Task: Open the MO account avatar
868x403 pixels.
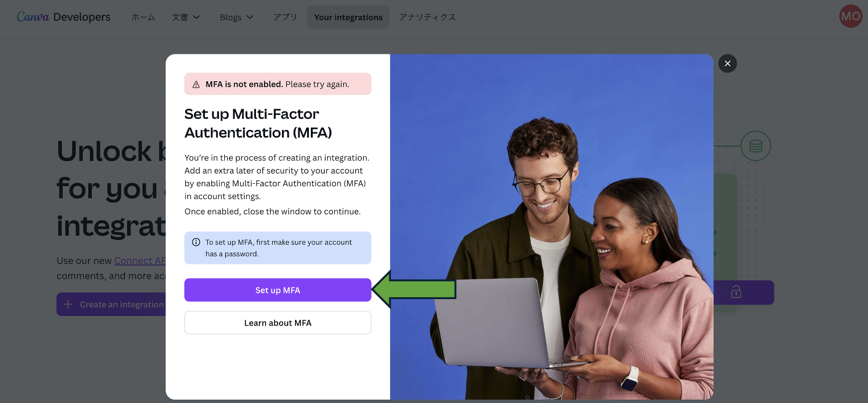Action: tap(851, 16)
